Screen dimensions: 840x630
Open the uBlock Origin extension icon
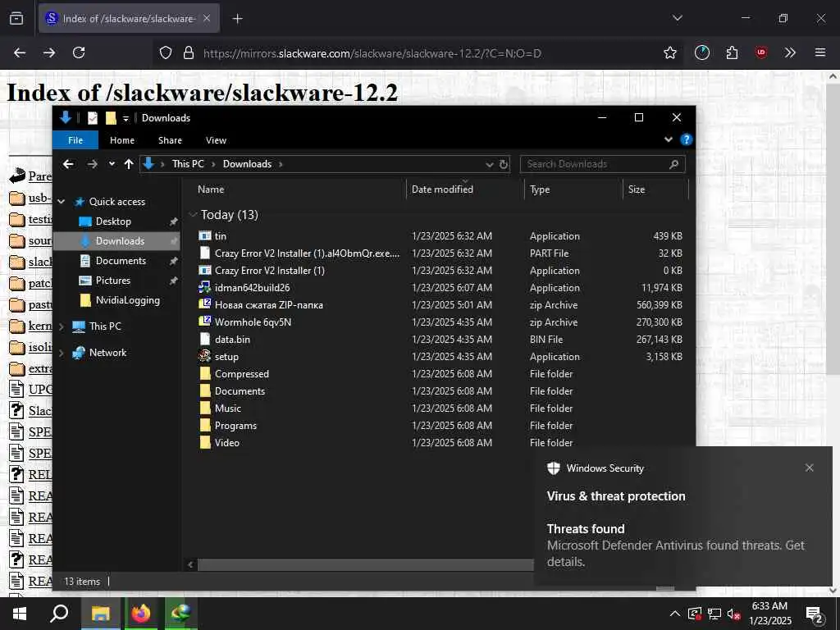(760, 52)
